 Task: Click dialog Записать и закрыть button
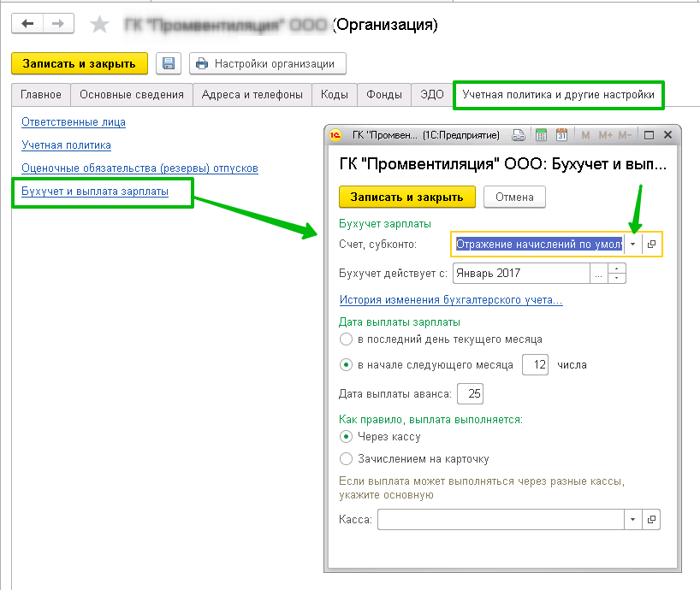point(407,198)
